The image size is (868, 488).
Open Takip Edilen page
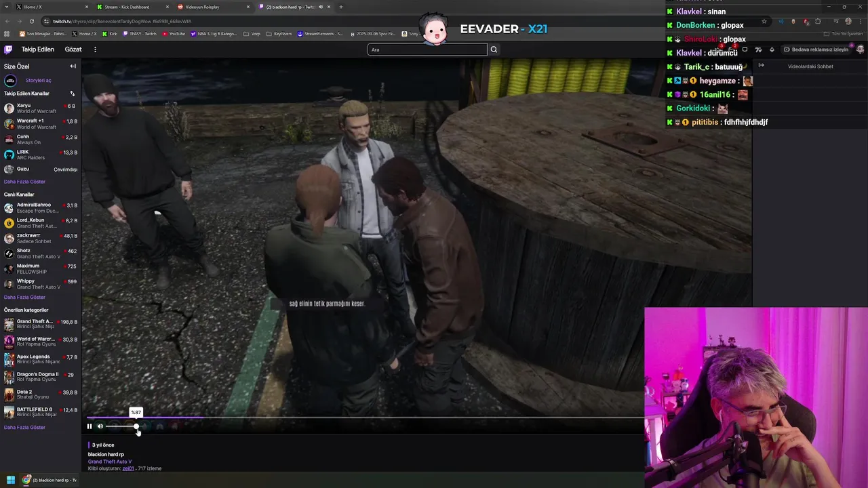37,49
